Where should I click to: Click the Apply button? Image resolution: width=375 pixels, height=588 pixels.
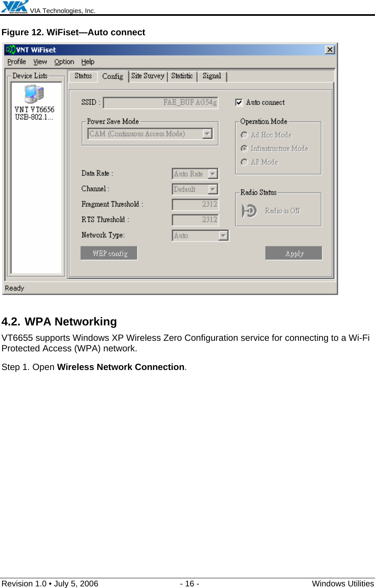pos(294,253)
